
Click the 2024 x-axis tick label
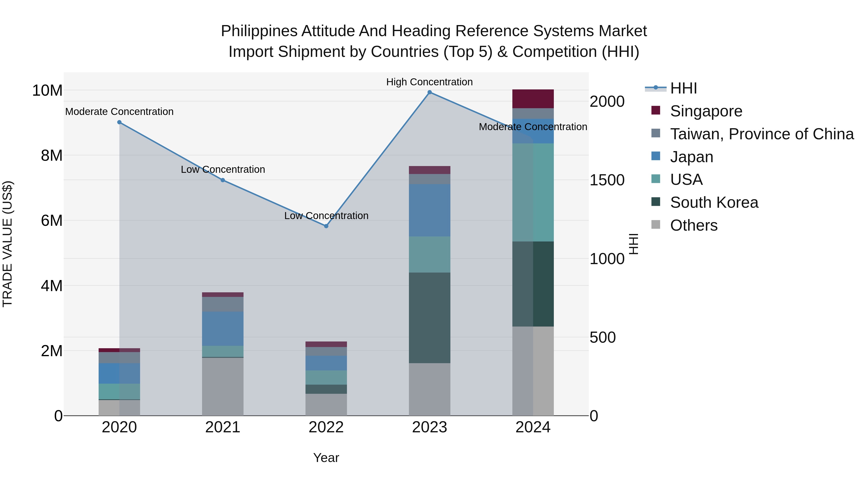pyautogui.click(x=533, y=427)
